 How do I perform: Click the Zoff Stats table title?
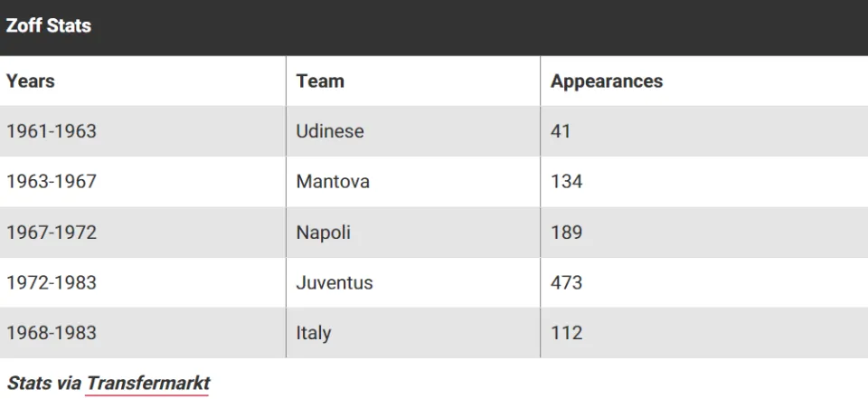click(x=49, y=25)
